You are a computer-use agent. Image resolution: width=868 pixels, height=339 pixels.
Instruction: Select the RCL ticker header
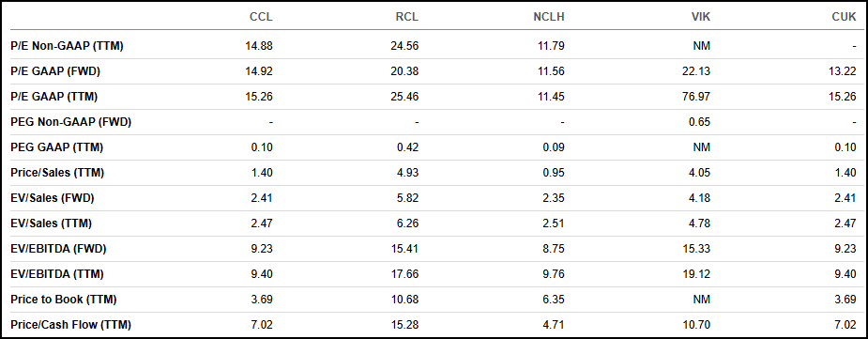(x=407, y=17)
